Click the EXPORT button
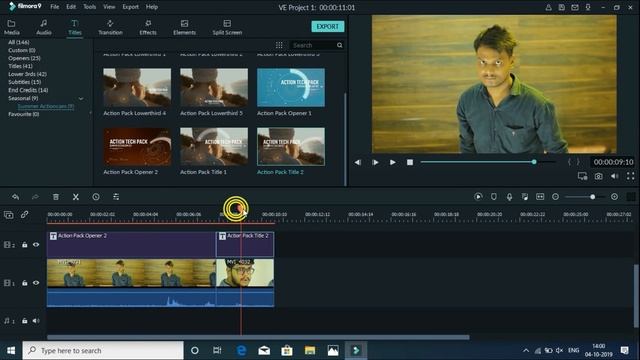This screenshot has height=360, width=640. pyautogui.click(x=328, y=27)
